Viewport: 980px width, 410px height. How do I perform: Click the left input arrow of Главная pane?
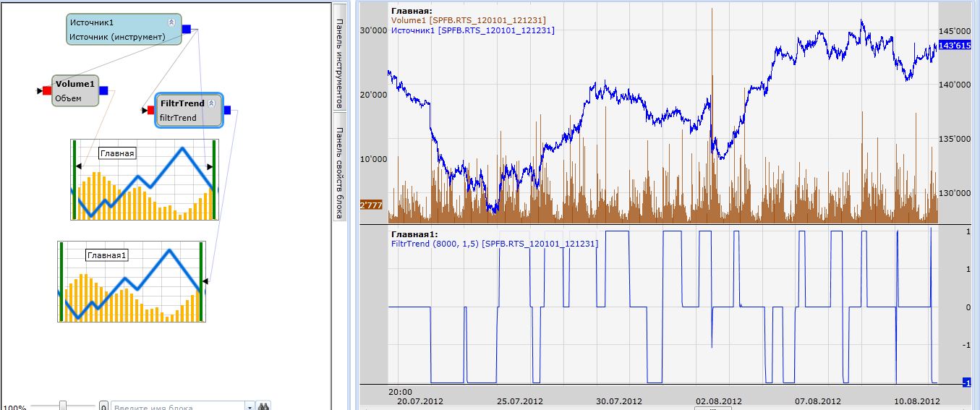[77, 167]
